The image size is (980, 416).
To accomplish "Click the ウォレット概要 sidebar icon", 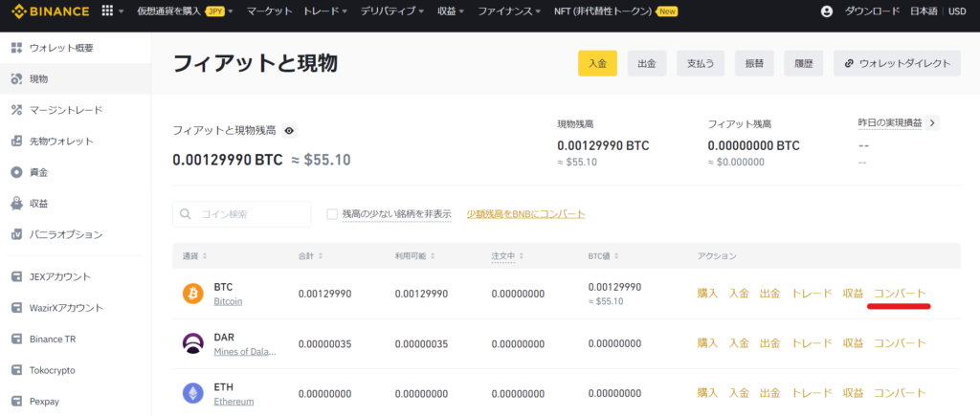I will pos(17,48).
